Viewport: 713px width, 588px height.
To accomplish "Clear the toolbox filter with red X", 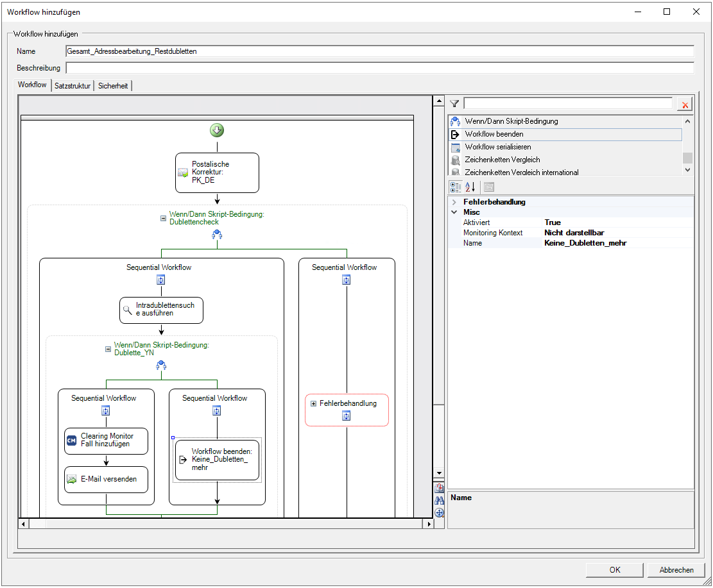I will 685,105.
